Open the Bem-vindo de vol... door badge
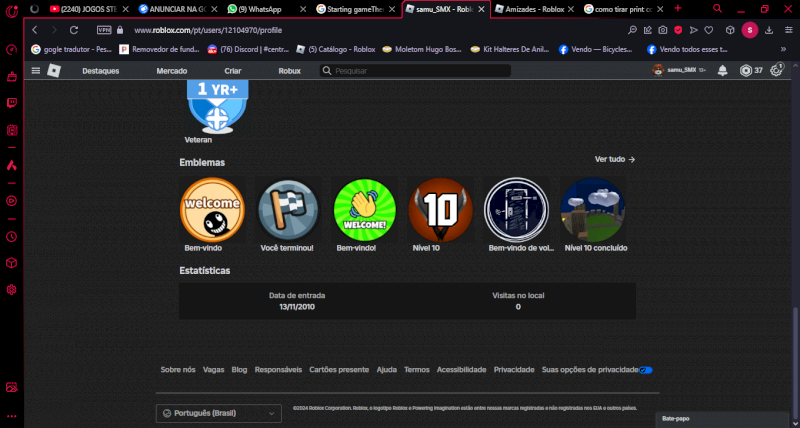This screenshot has height=428, width=800. click(x=516, y=210)
